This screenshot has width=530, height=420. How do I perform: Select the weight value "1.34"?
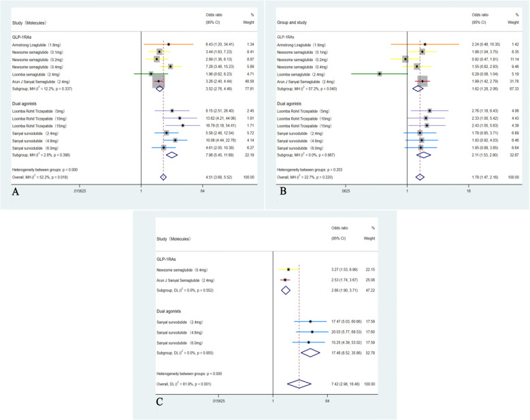tap(250, 45)
